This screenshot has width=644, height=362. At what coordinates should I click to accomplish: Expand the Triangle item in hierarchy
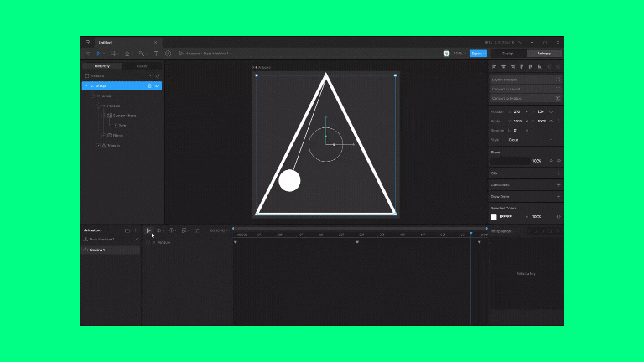pos(97,145)
